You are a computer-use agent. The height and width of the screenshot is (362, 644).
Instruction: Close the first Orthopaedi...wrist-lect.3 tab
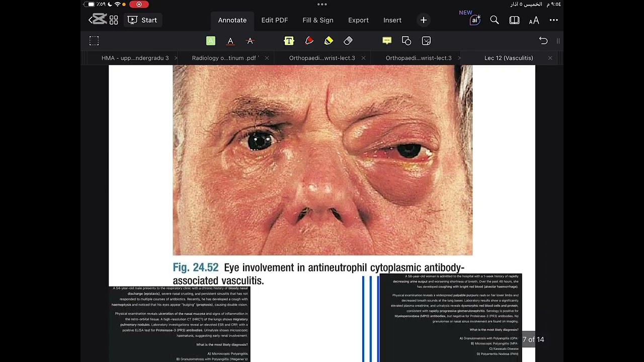(363, 58)
